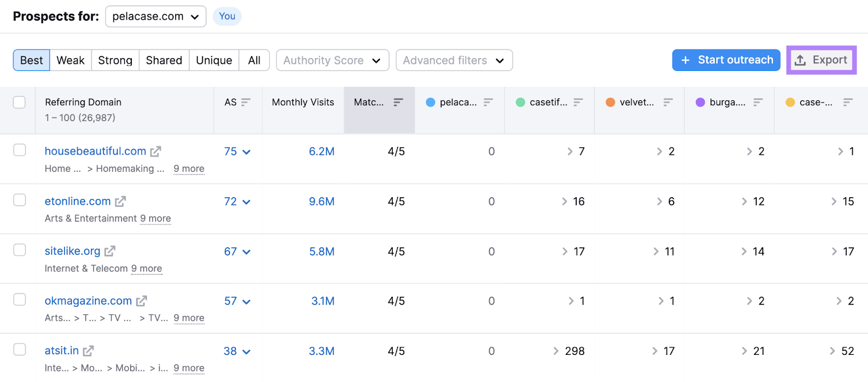Viewport: 868px width, 382px height.
Task: Click sort icon for burga column
Action: click(x=758, y=102)
